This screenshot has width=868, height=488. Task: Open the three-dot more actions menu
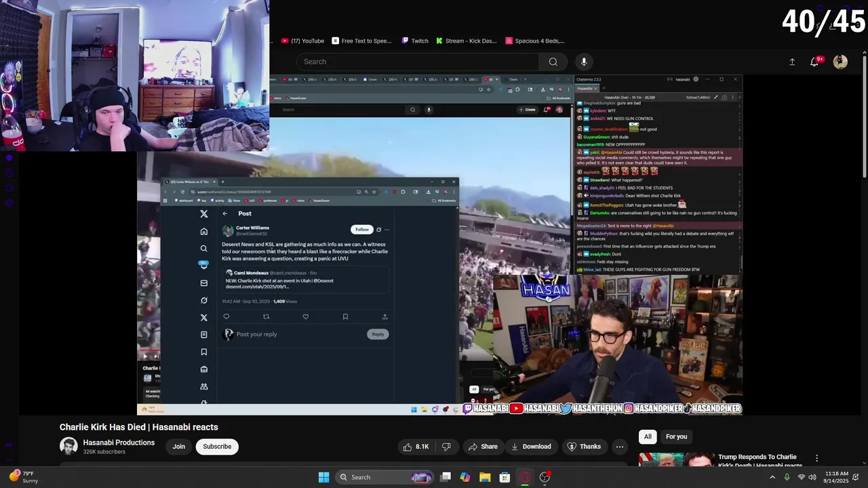(619, 447)
